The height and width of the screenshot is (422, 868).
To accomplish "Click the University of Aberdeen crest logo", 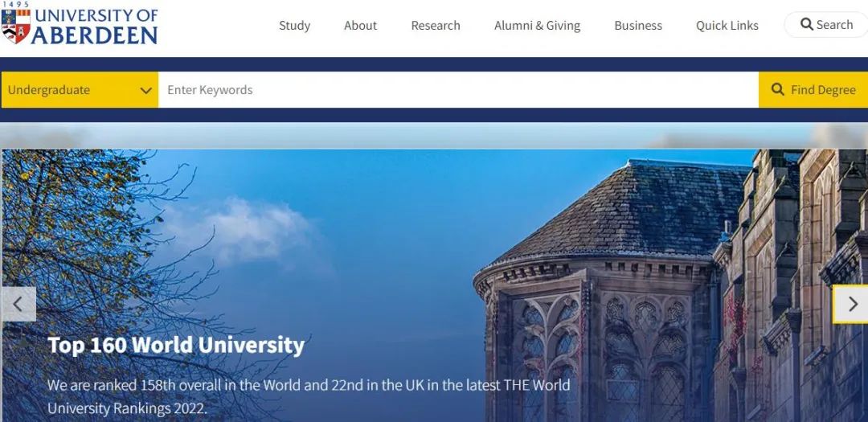I will coord(16,26).
